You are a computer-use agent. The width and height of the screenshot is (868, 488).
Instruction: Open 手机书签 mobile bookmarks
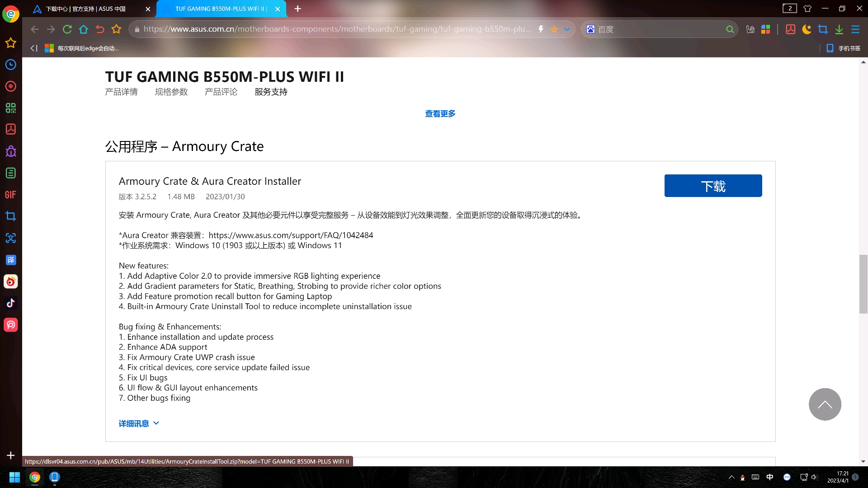tap(844, 48)
